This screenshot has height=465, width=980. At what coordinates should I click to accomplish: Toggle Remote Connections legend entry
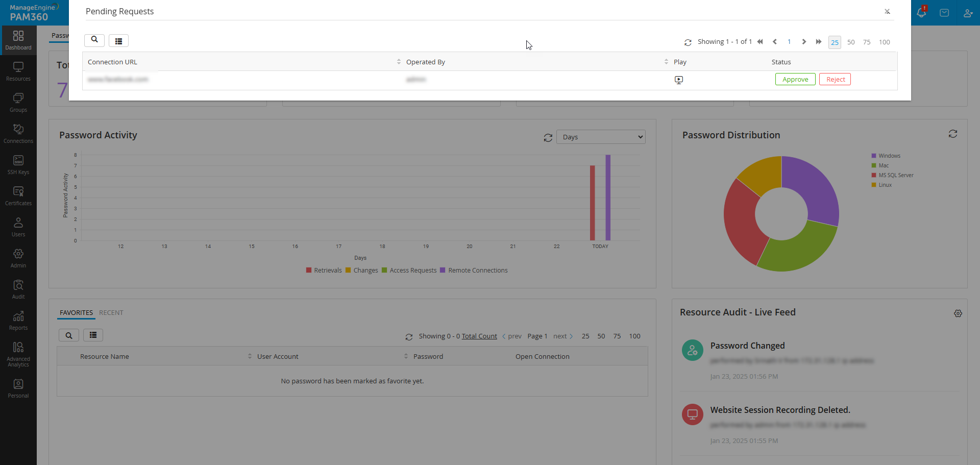474,271
